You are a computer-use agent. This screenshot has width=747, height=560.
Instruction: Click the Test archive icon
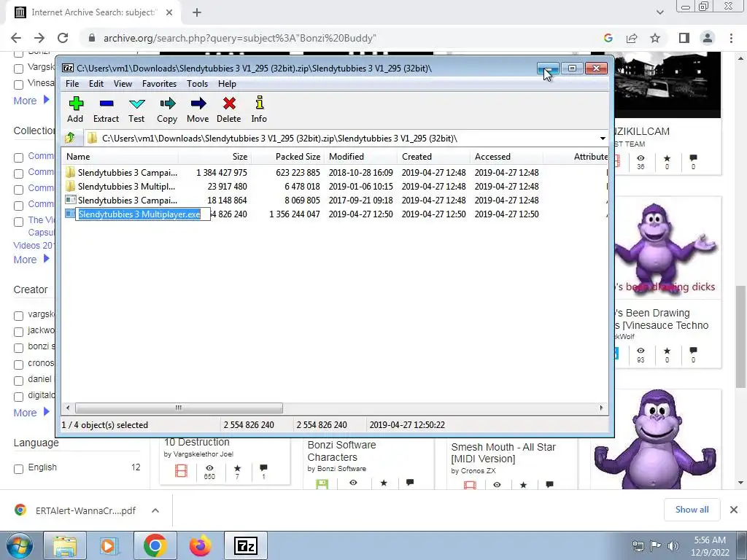[x=136, y=110]
